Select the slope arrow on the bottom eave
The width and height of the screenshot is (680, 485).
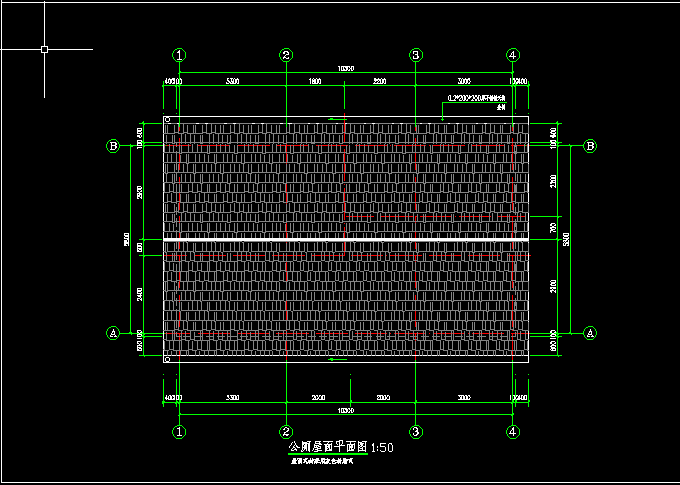(337, 359)
